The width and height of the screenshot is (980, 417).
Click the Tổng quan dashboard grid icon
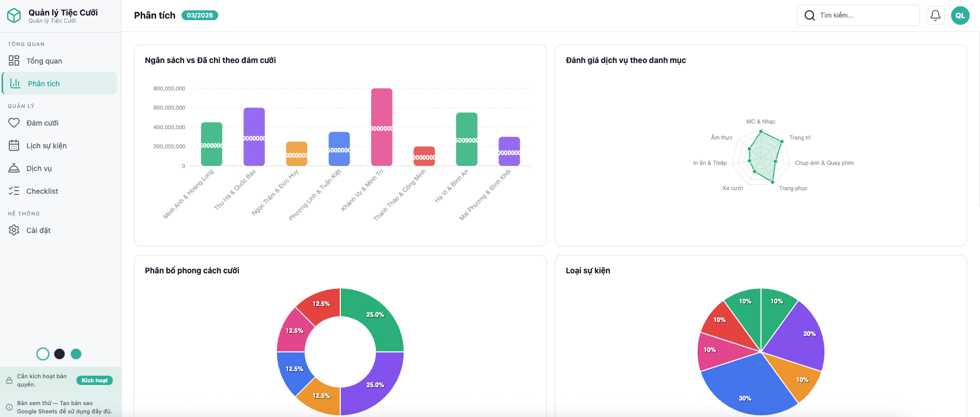14,61
